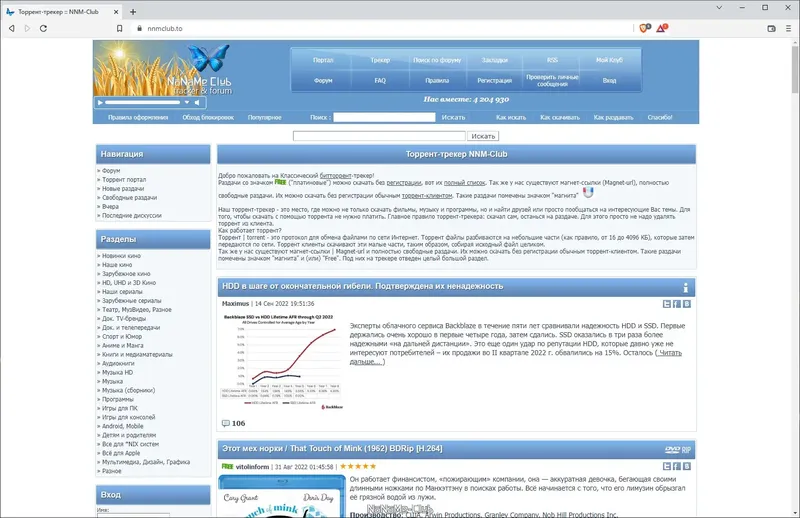The image size is (800, 518).
Task: Open the Закладки menu item
Action: click(x=494, y=60)
